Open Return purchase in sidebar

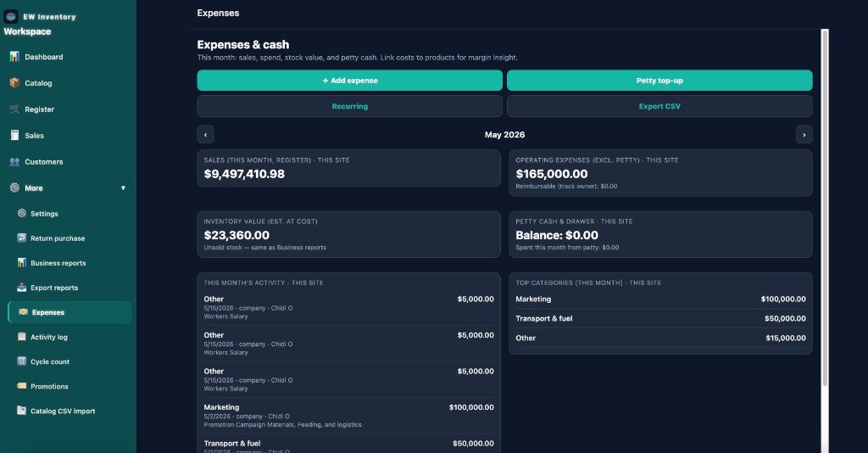point(58,238)
